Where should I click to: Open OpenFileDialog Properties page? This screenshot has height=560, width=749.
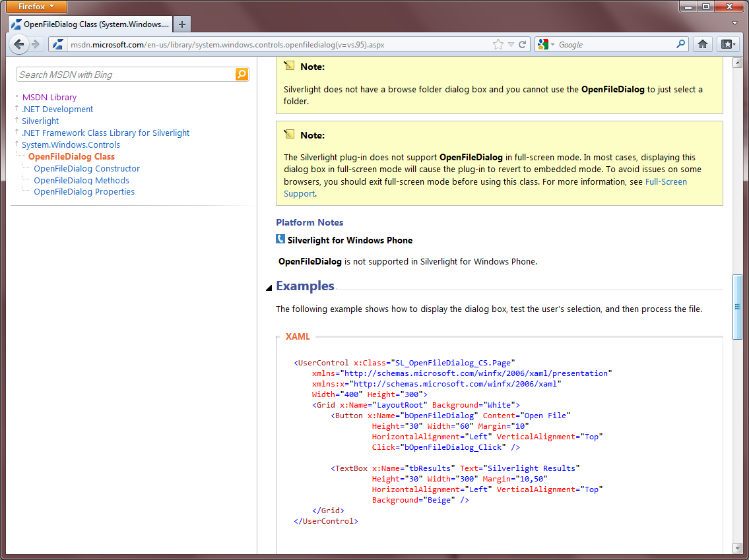[84, 191]
